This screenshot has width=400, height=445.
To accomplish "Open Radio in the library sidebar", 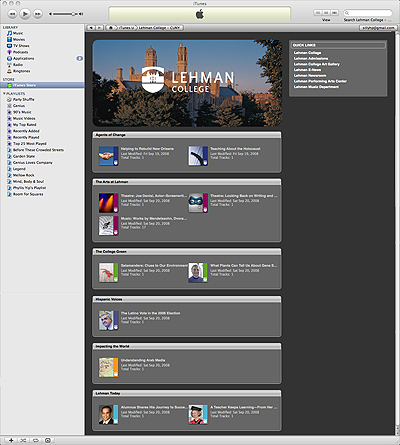I will (x=18, y=65).
